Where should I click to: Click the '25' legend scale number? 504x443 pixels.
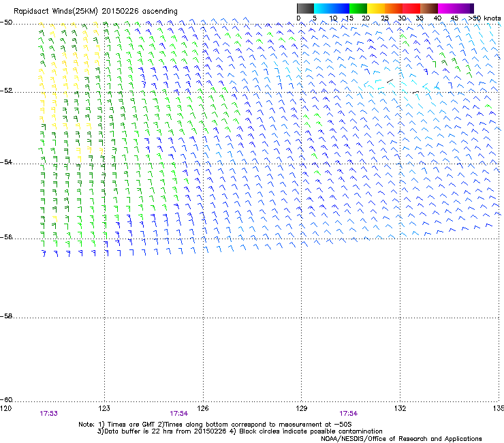[385, 18]
